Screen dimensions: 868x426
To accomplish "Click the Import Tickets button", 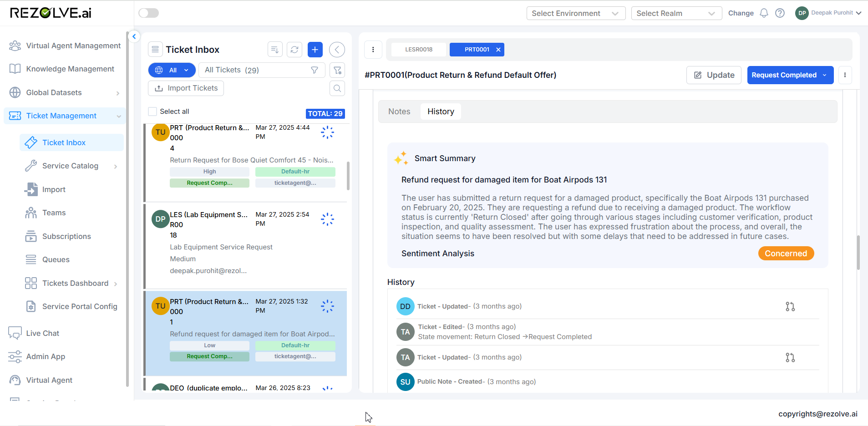I will tap(186, 88).
